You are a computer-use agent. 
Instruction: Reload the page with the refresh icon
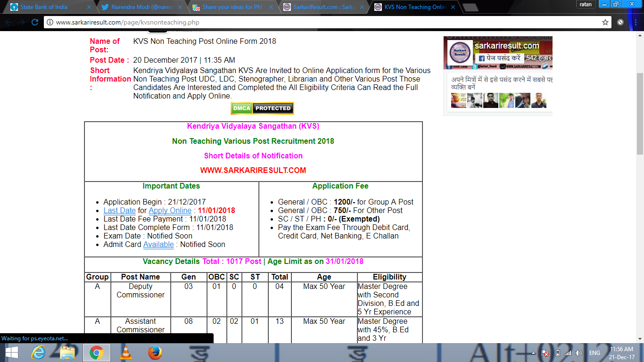pyautogui.click(x=34, y=22)
